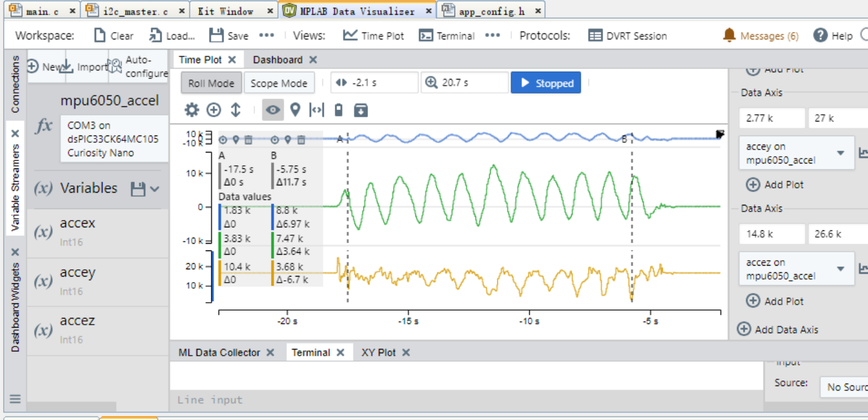Click the axis field showing 2.77 k
This screenshot has height=420, width=868.
pos(772,119)
